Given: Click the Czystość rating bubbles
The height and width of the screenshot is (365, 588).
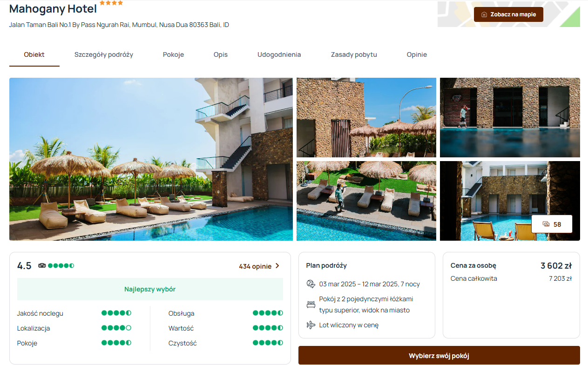Looking at the screenshot, I should (268, 343).
